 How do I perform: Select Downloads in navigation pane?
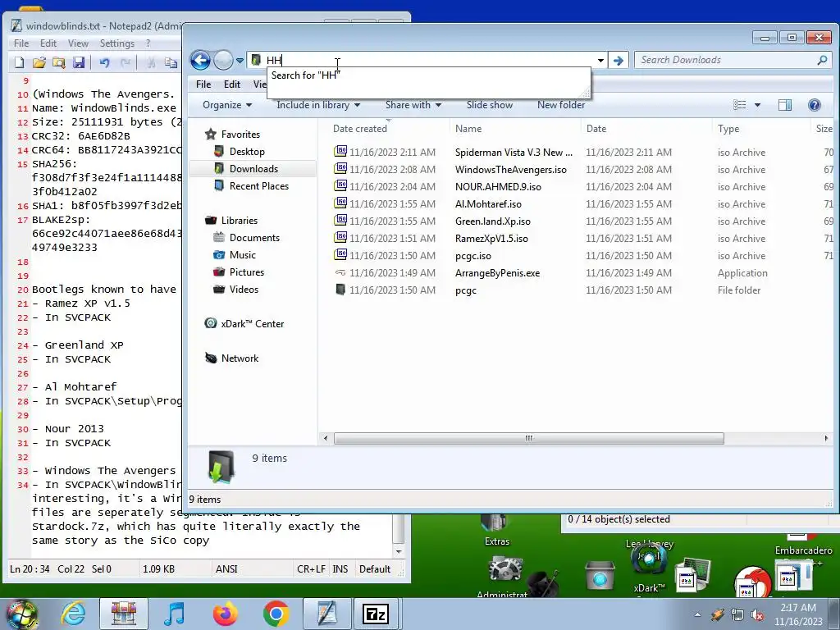253,169
